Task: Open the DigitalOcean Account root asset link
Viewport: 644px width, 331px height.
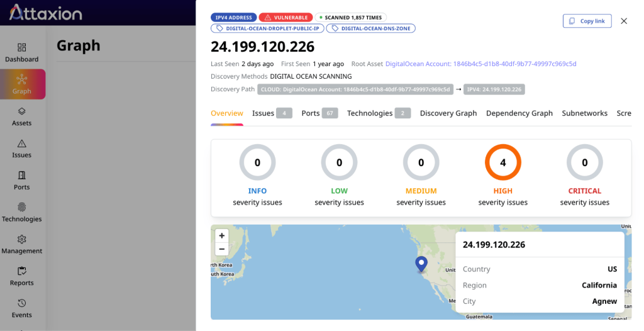Action: [480, 64]
